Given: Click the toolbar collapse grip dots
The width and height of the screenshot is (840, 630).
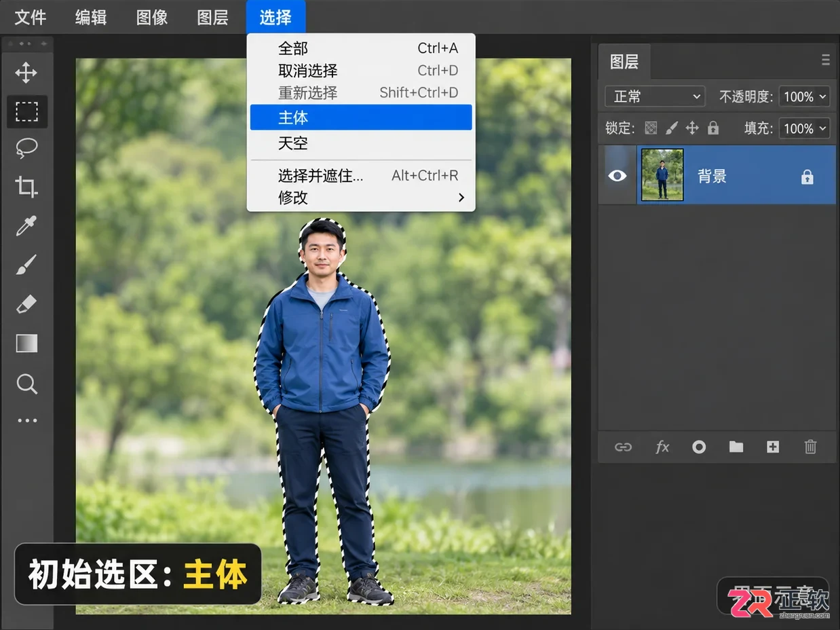Looking at the screenshot, I should [27, 43].
